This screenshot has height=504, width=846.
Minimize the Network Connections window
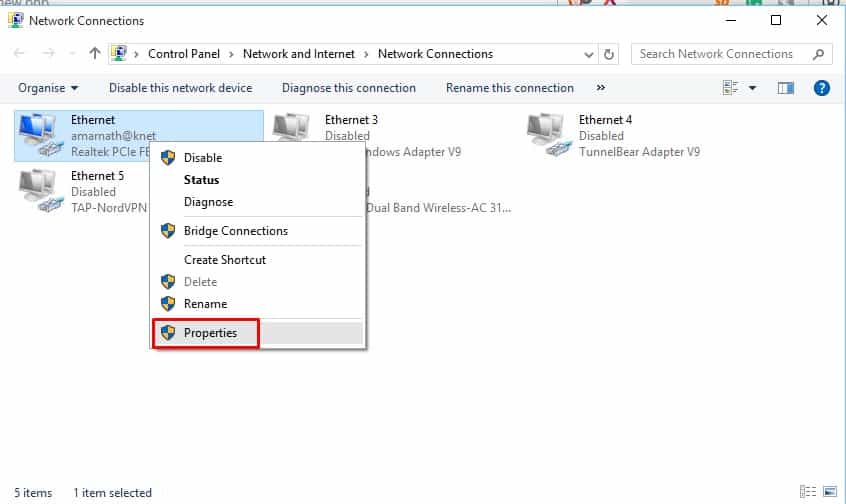coord(731,21)
